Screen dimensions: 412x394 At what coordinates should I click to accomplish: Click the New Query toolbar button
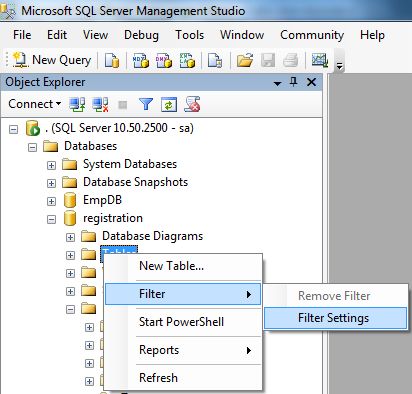[x=52, y=60]
